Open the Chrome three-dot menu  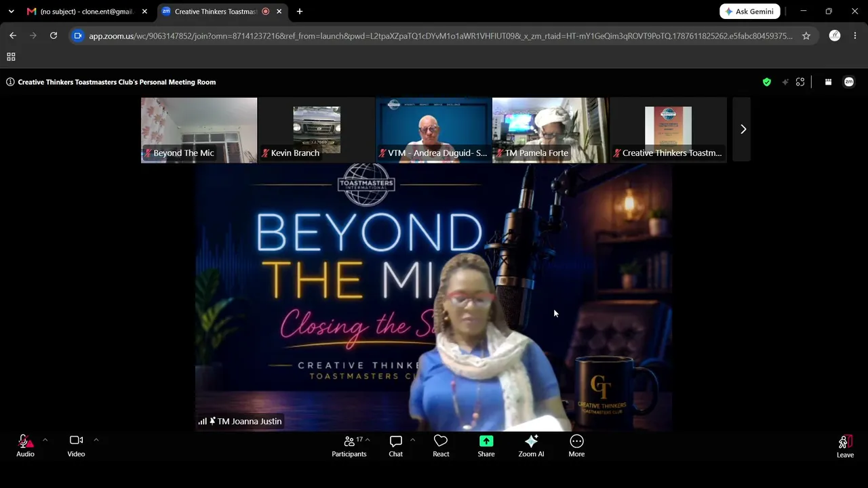click(x=855, y=36)
